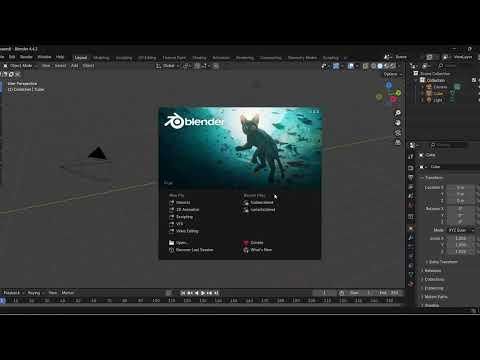The height and width of the screenshot is (360, 480).
Task: Click the viewport pan hand gizmo
Action: (398, 123)
